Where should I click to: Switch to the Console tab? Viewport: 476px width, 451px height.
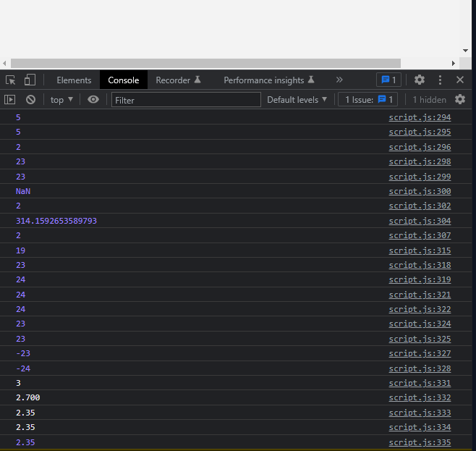[x=124, y=80]
